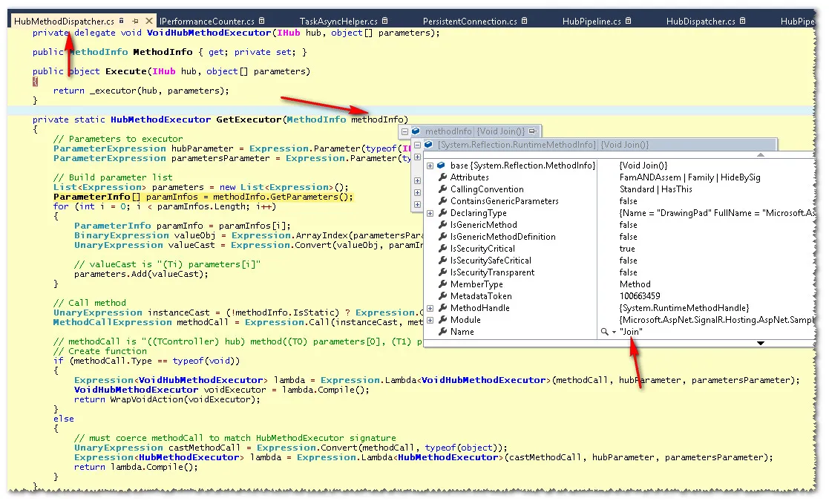Select the MetadataToken value 100663459

coord(639,296)
